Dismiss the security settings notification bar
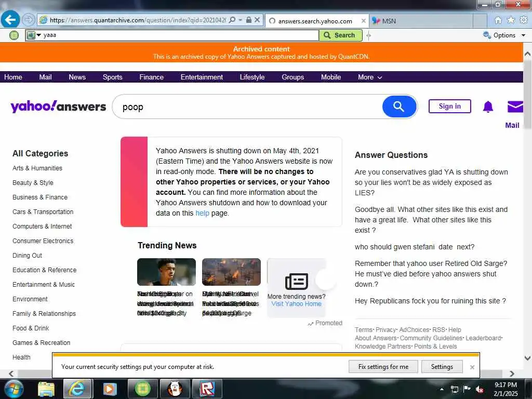The image size is (532, 399). click(x=472, y=367)
